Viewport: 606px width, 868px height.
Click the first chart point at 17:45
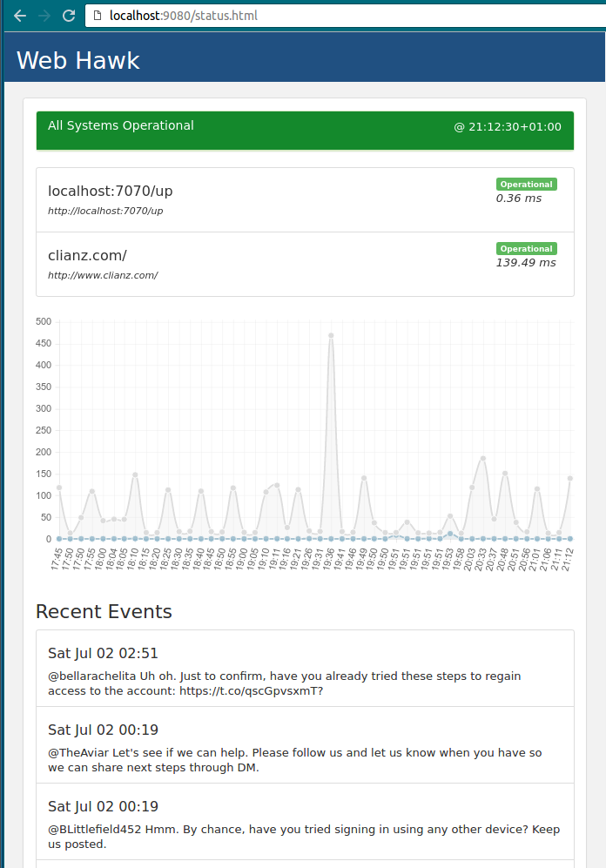point(59,488)
